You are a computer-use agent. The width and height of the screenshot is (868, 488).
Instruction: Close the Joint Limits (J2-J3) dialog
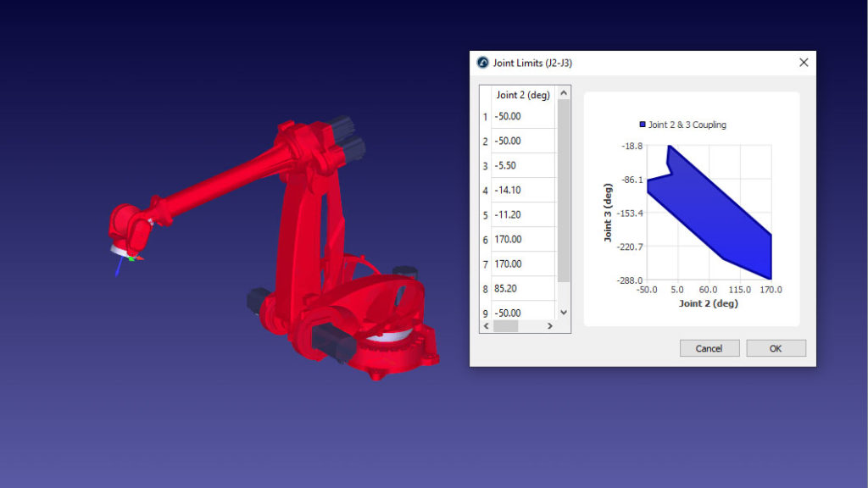pos(804,62)
